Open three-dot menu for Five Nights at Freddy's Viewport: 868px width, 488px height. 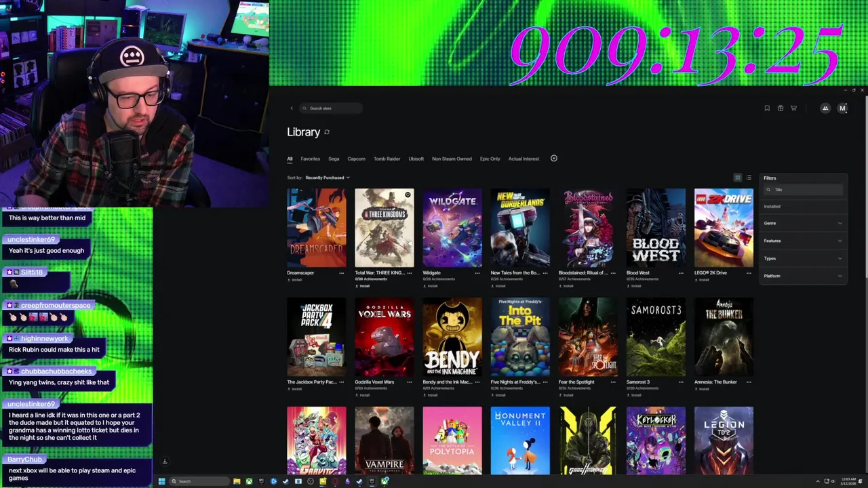pos(545,382)
